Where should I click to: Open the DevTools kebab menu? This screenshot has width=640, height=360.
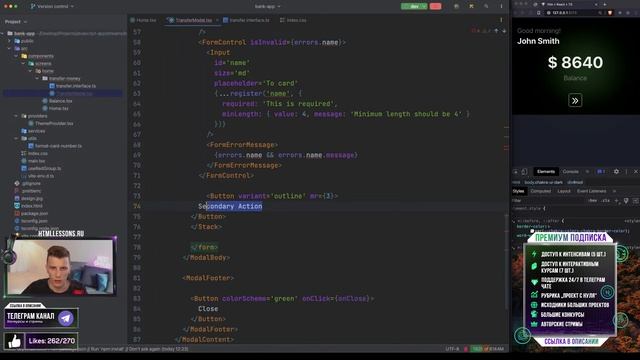[x=626, y=172]
